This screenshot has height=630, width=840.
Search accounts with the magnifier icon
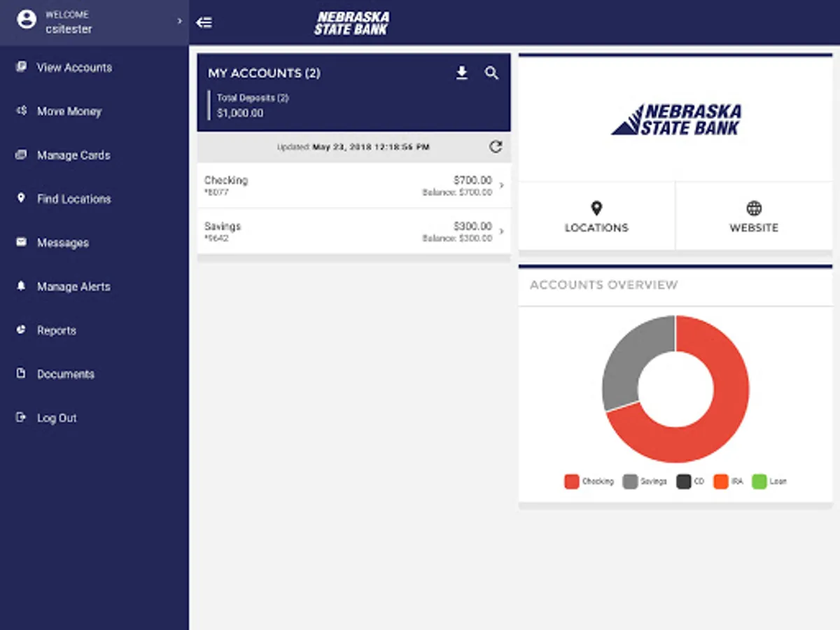[x=492, y=73]
